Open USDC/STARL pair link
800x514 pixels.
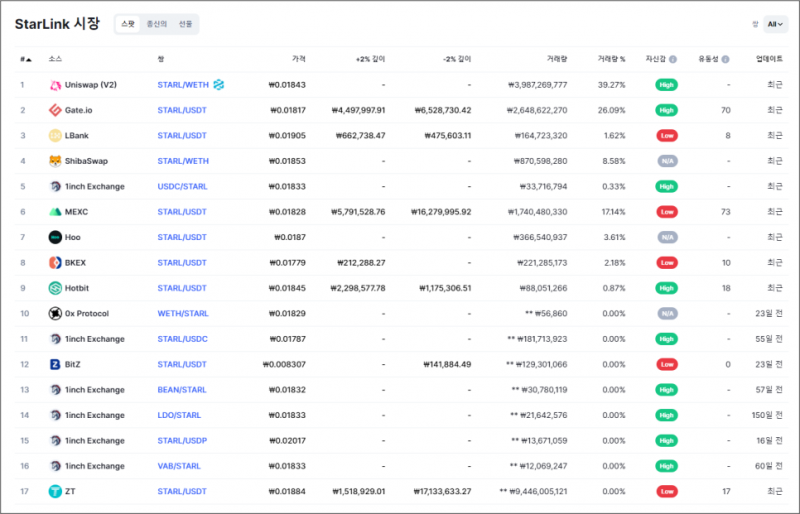[x=183, y=187]
